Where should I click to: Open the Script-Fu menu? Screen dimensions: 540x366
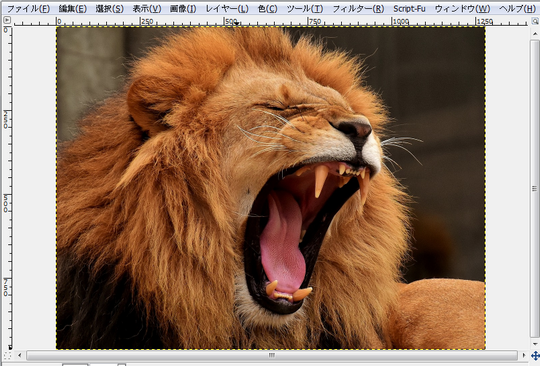pyautogui.click(x=409, y=9)
